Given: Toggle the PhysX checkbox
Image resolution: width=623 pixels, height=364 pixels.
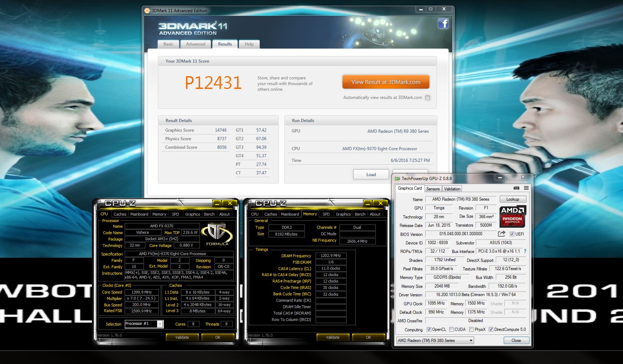Looking at the screenshot, I should (471, 329).
